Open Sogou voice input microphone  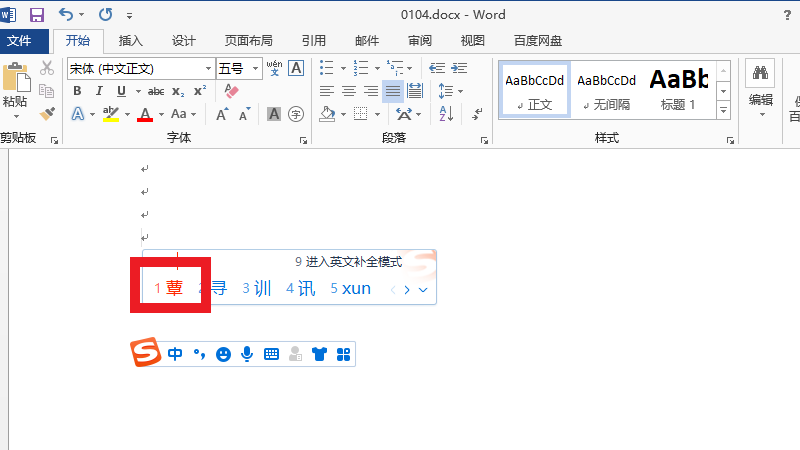tap(247, 354)
